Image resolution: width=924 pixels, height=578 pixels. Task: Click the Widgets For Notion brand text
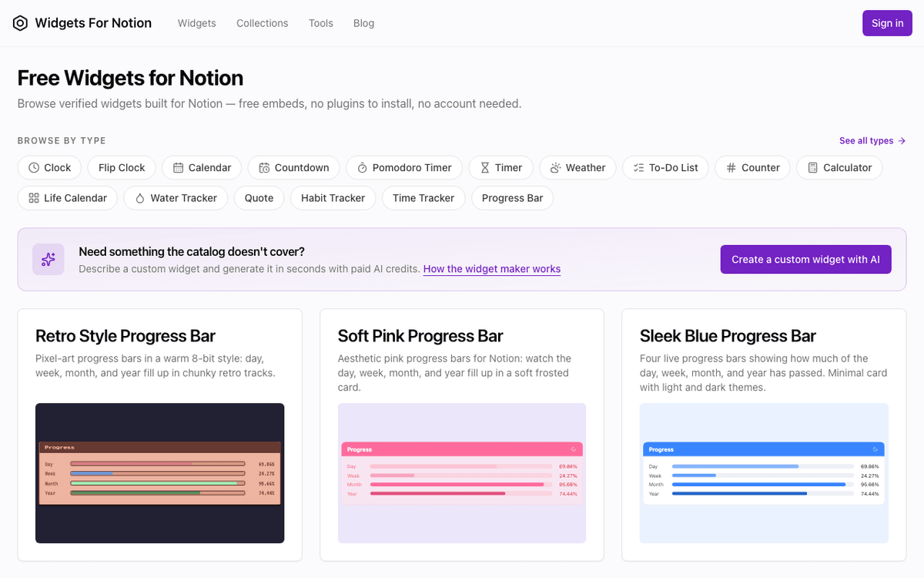(x=93, y=23)
